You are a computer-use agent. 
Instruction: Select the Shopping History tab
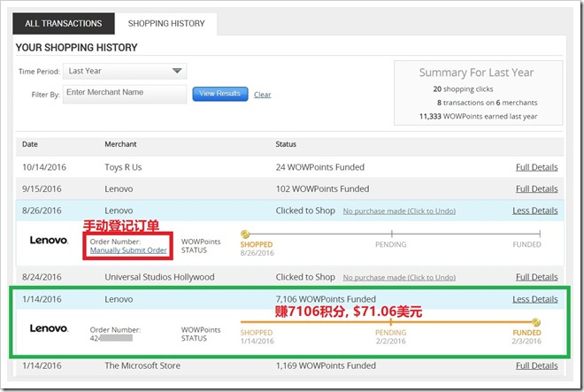click(166, 24)
